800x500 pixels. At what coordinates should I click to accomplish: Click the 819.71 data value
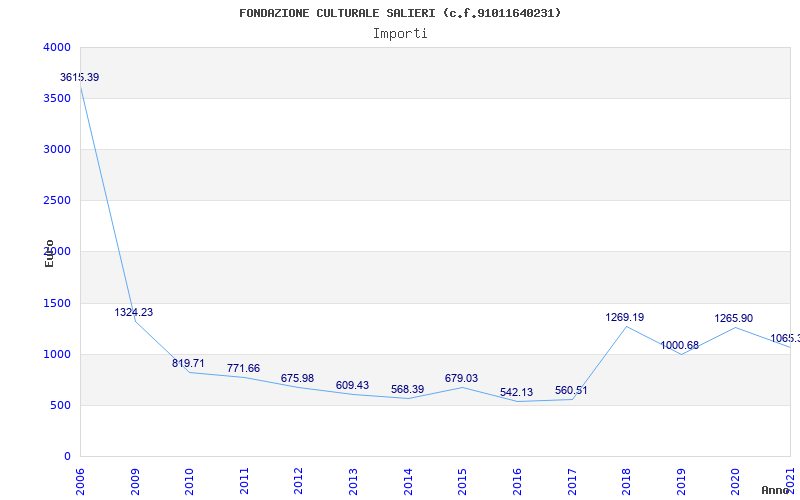tap(188, 363)
